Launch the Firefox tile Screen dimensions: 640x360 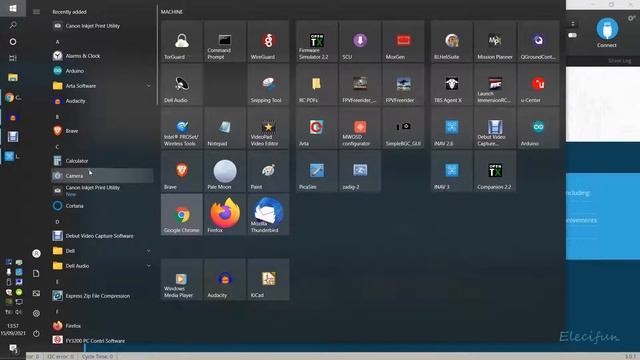tap(225, 215)
